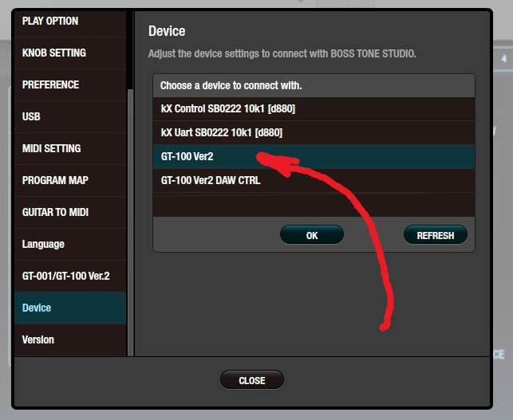Open the Version section
The height and width of the screenshot is (420, 513).
click(70, 340)
